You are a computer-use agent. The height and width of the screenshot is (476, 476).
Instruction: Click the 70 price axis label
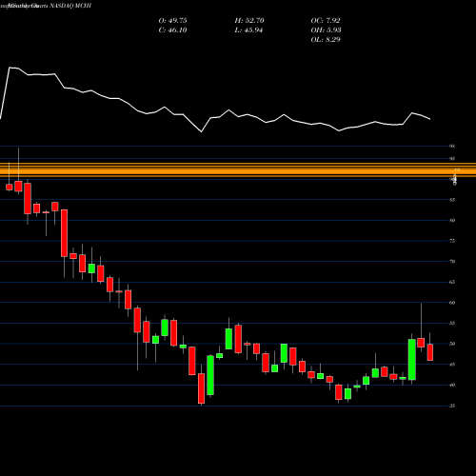[452, 262]
